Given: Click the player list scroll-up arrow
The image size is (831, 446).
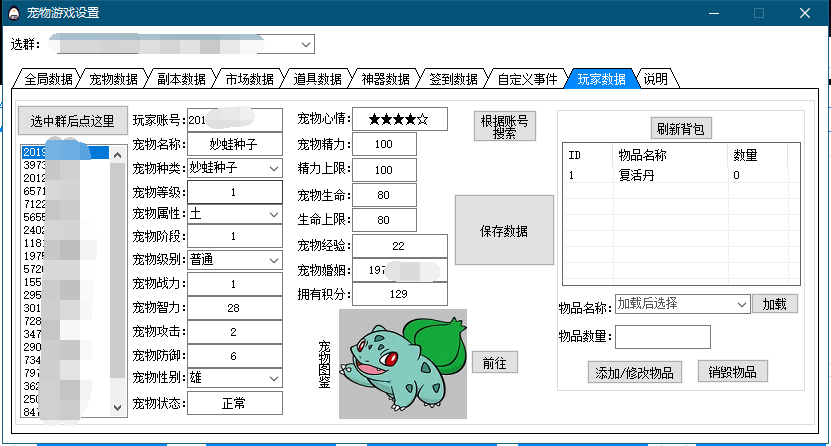Looking at the screenshot, I should 118,155.
